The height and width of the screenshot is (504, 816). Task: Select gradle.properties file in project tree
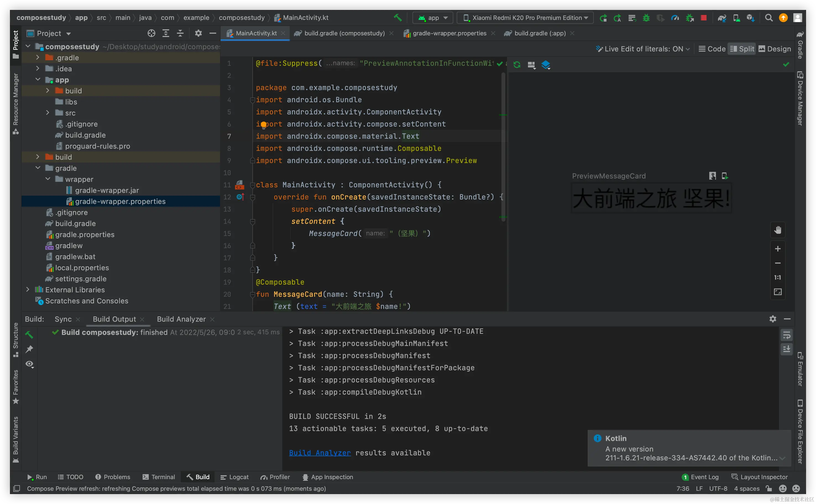coord(85,234)
